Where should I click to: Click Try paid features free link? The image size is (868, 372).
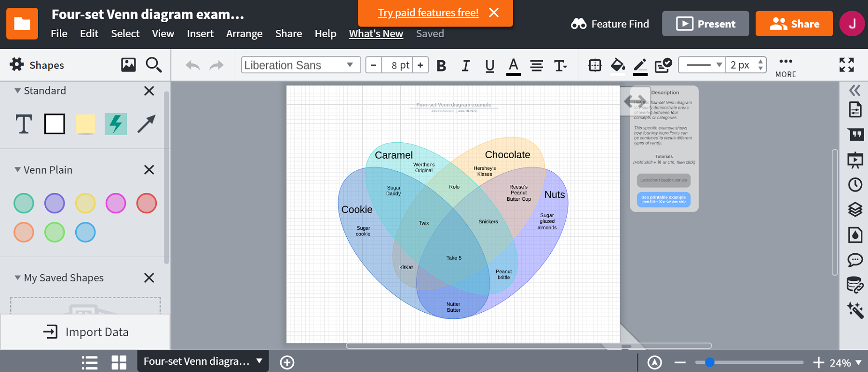[x=428, y=13]
